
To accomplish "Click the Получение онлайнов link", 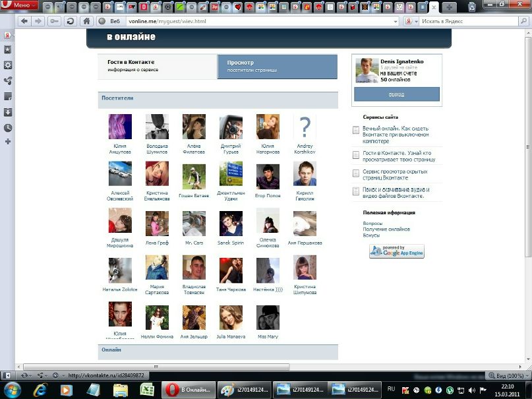I will tap(386, 229).
